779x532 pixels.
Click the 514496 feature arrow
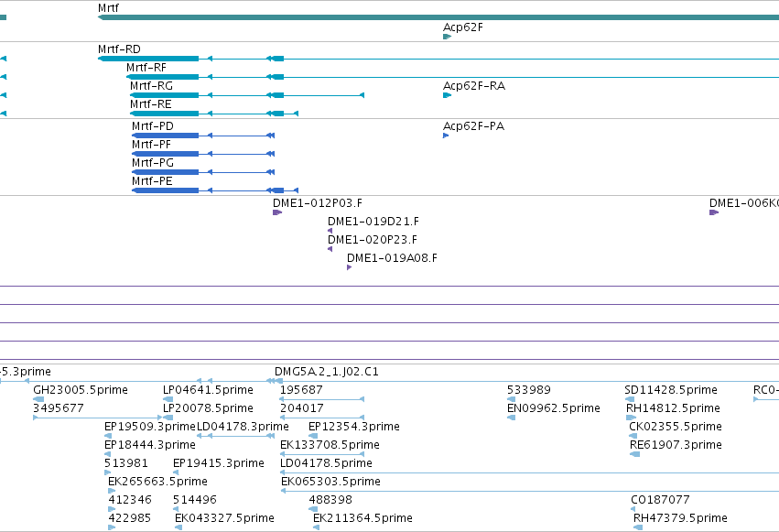tap(176, 510)
